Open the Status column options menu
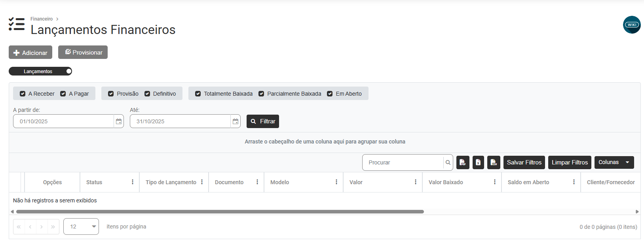This screenshot has height=251, width=644. [133, 182]
